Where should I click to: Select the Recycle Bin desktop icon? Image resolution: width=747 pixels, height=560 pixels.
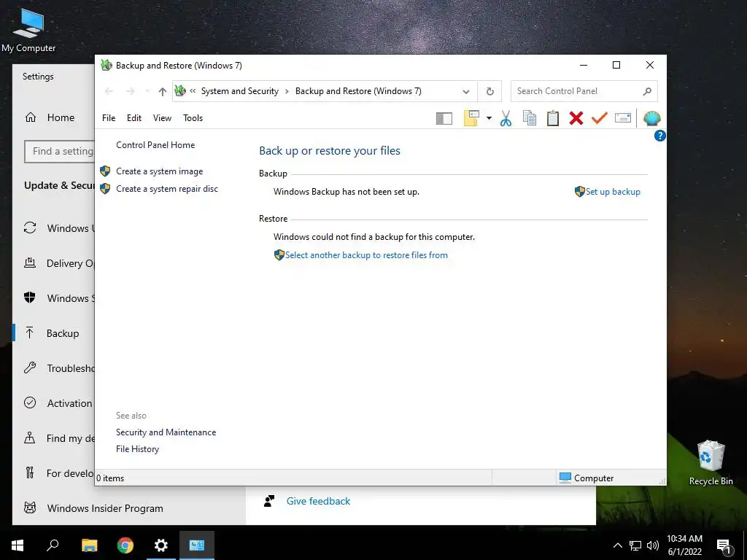pos(711,463)
